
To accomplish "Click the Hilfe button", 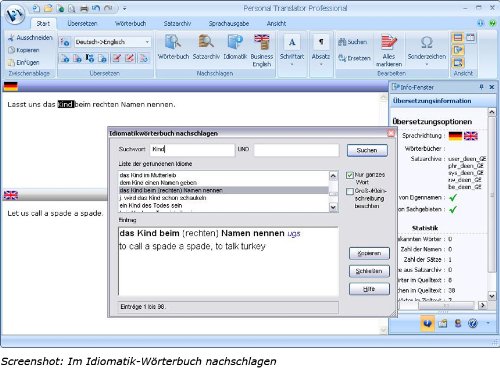I will click(369, 289).
